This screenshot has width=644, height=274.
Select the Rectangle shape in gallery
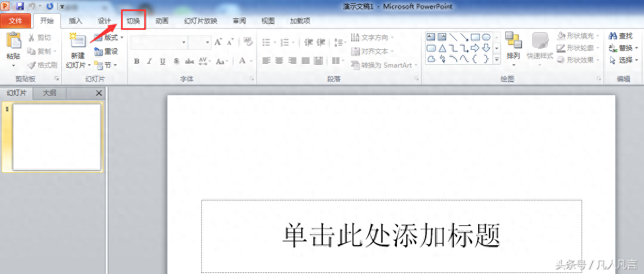click(475, 37)
